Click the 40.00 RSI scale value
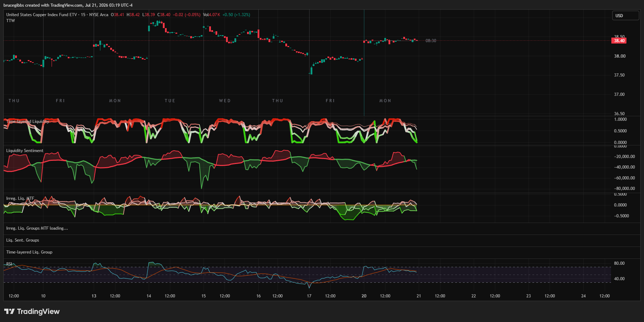 (x=619, y=279)
